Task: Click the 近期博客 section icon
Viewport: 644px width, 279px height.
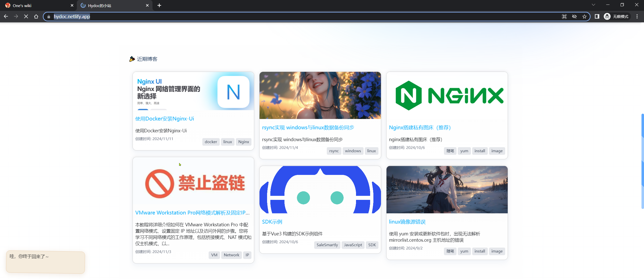Action: click(132, 59)
